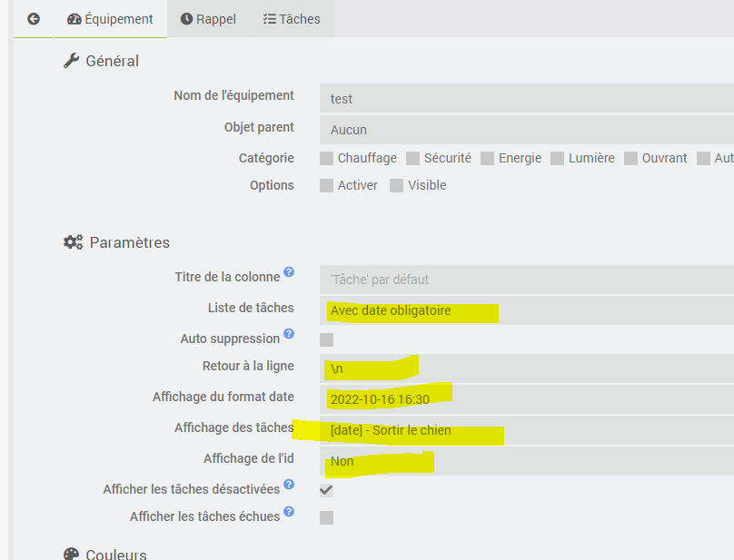Image resolution: width=734 pixels, height=560 pixels.
Task: Tick the Auto suppression checkbox
Action: click(x=327, y=340)
